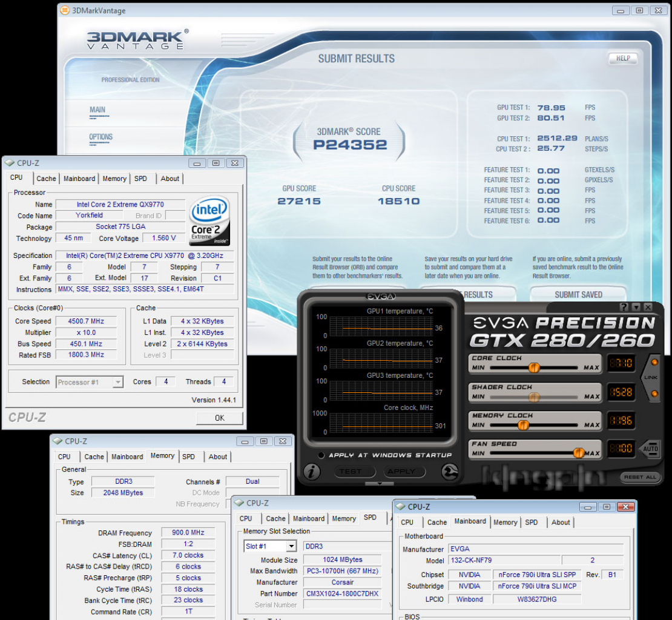Close the CPU-Z Mainboard window with red X
The height and width of the screenshot is (620, 672).
(625, 507)
